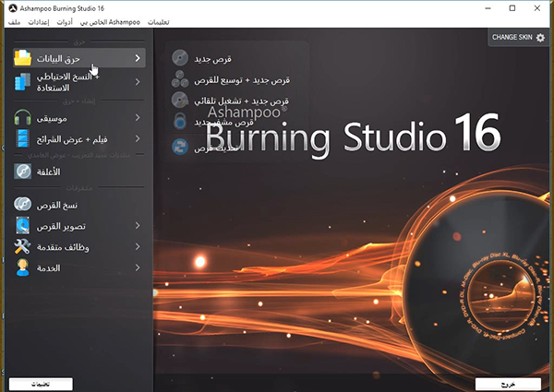Screen dimensions: 554x392
Task: Click the New Disc + Disc Spanning icon
Action: [180, 79]
